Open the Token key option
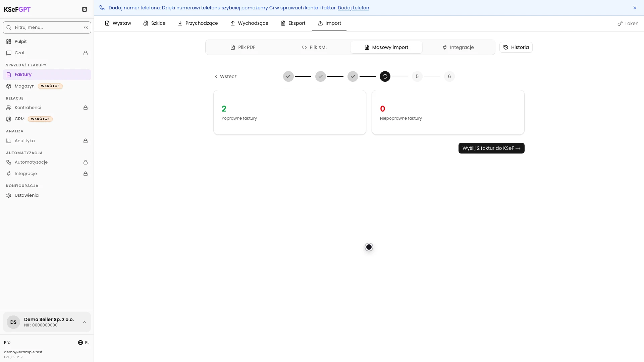This screenshot has height=362, width=644. point(628,23)
